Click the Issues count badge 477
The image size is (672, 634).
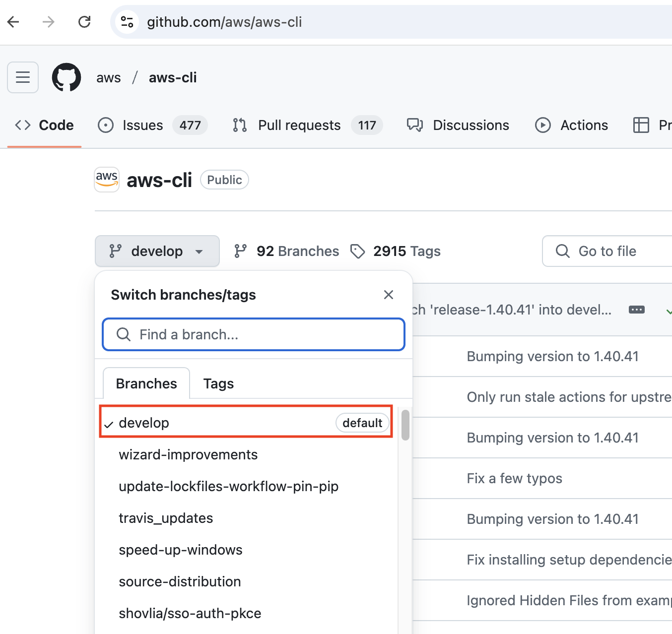pos(190,125)
